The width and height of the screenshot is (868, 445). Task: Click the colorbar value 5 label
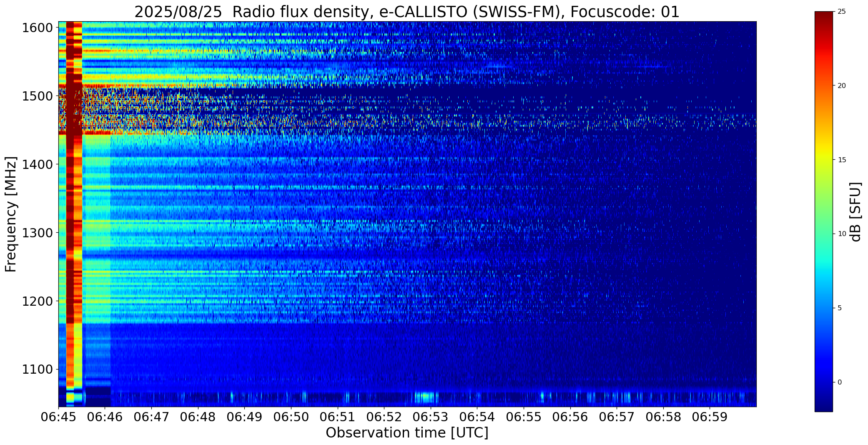840,308
